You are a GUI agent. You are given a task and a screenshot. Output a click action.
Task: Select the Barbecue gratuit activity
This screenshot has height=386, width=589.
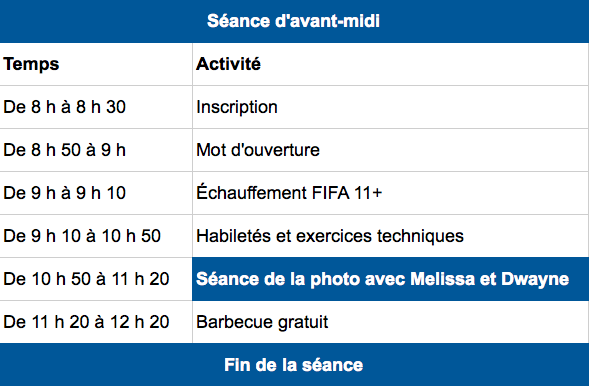390,322
